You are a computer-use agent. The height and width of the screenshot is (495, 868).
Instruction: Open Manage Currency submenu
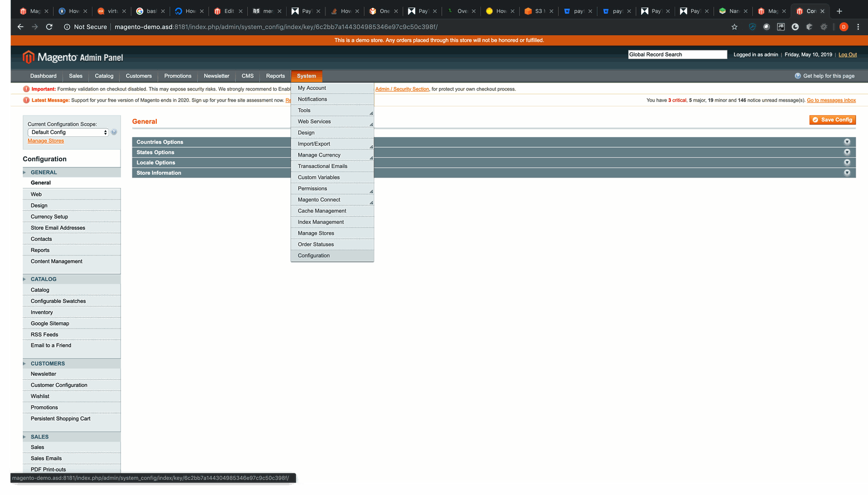[x=332, y=155]
